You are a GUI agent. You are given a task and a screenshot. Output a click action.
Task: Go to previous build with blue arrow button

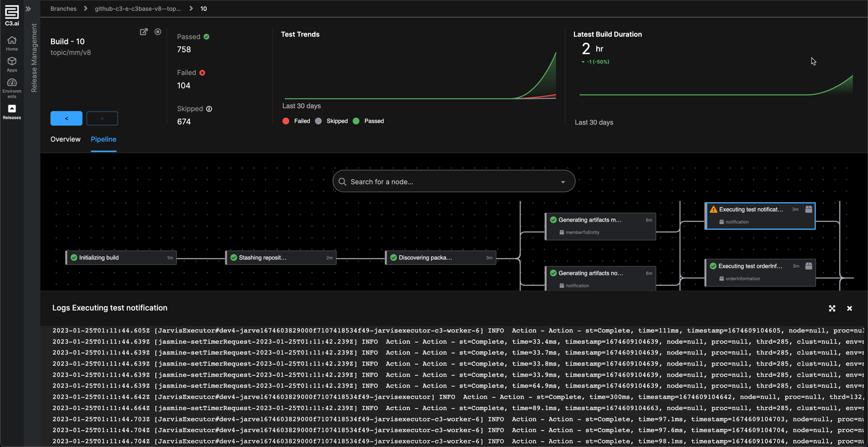[x=66, y=118]
